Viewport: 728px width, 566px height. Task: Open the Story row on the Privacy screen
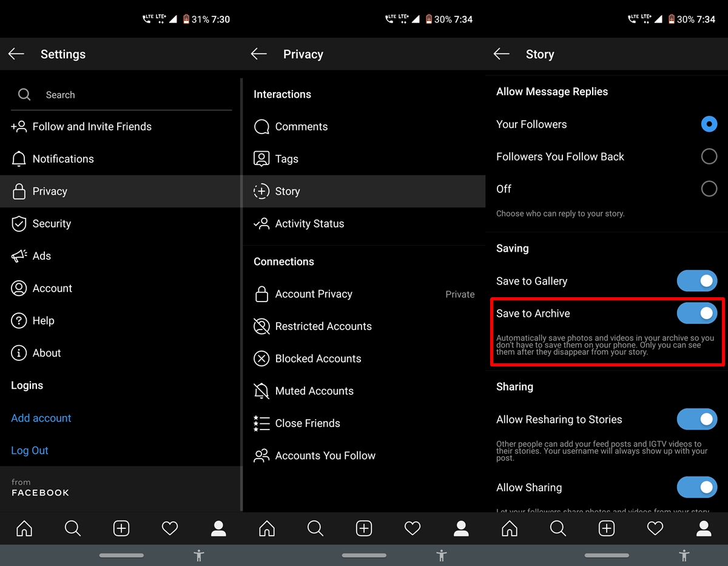click(x=364, y=191)
